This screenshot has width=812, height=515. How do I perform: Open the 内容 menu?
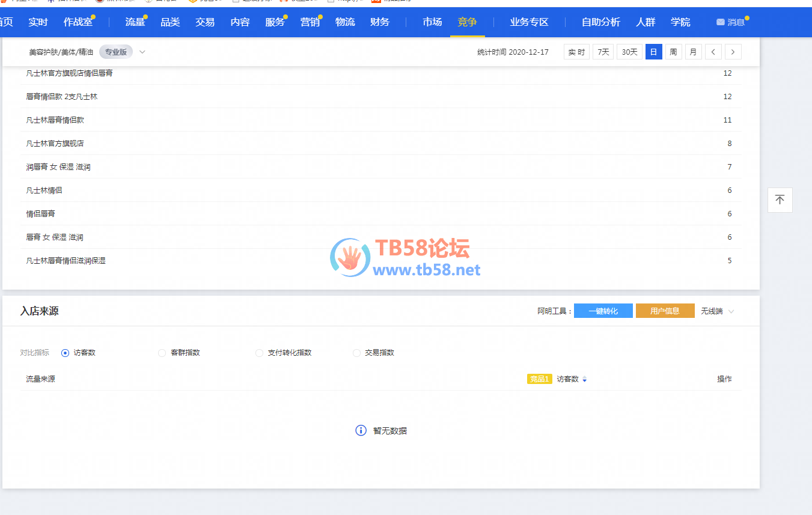click(x=240, y=22)
